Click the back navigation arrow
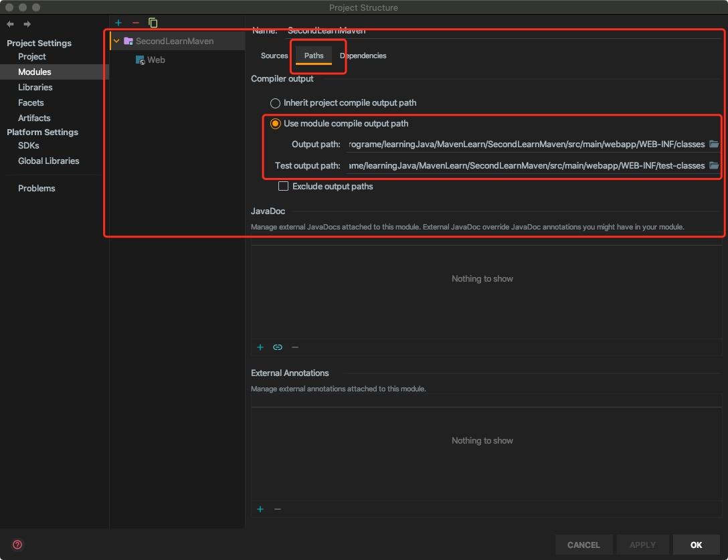This screenshot has width=728, height=560. coord(10,23)
